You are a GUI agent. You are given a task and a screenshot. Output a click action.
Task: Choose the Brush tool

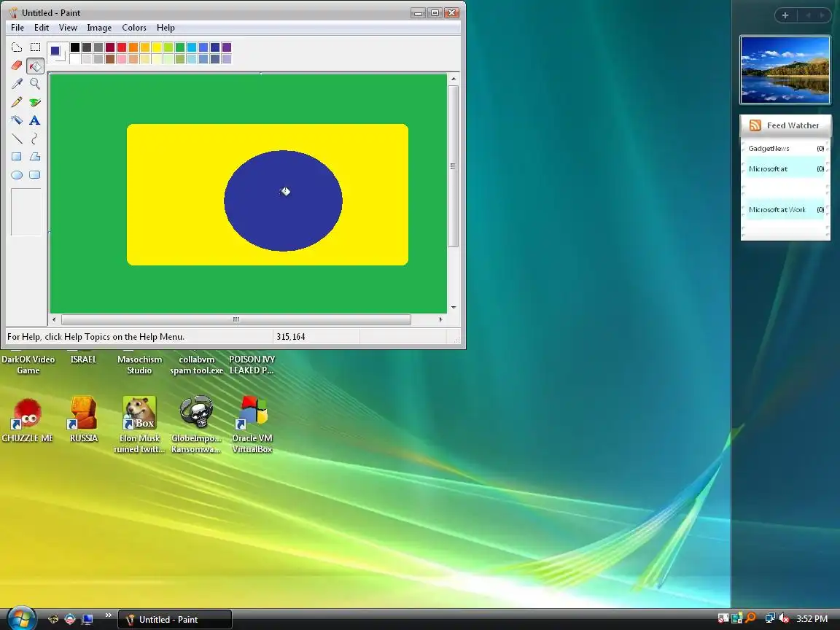[35, 102]
